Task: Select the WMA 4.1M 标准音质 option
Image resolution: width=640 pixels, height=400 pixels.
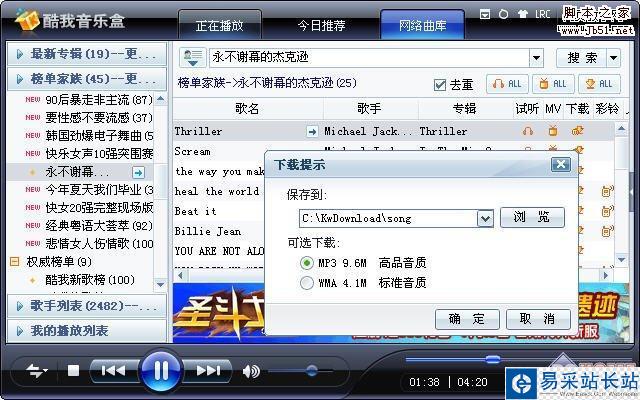Action: tap(307, 283)
